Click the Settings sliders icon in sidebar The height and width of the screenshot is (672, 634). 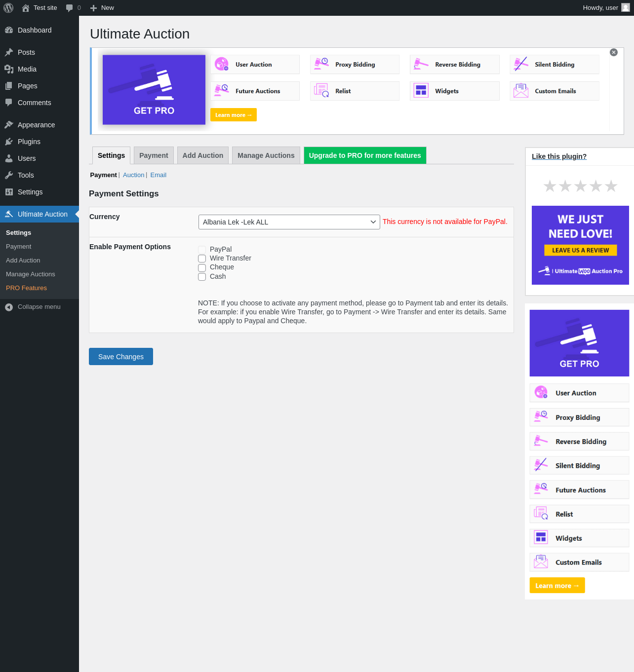[x=9, y=192]
